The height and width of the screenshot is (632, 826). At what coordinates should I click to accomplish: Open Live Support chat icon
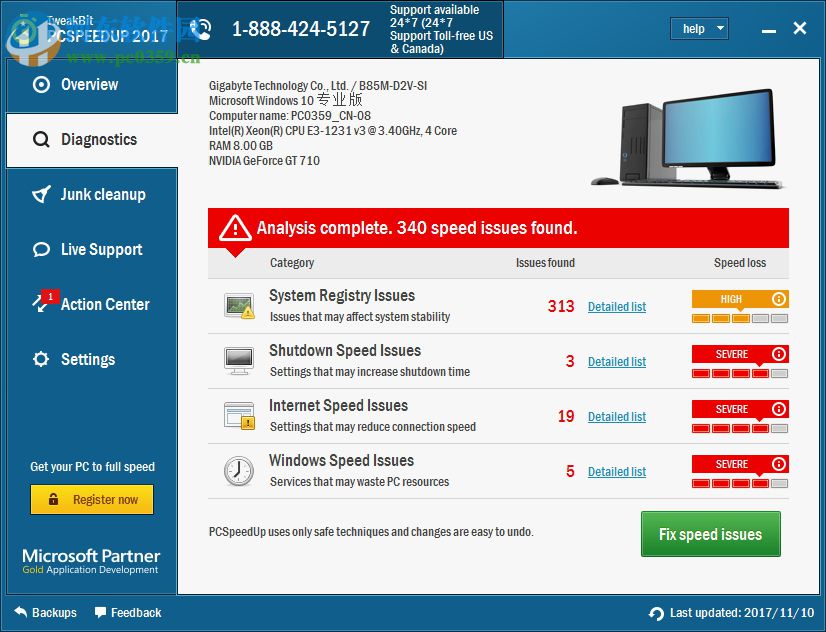(x=40, y=249)
